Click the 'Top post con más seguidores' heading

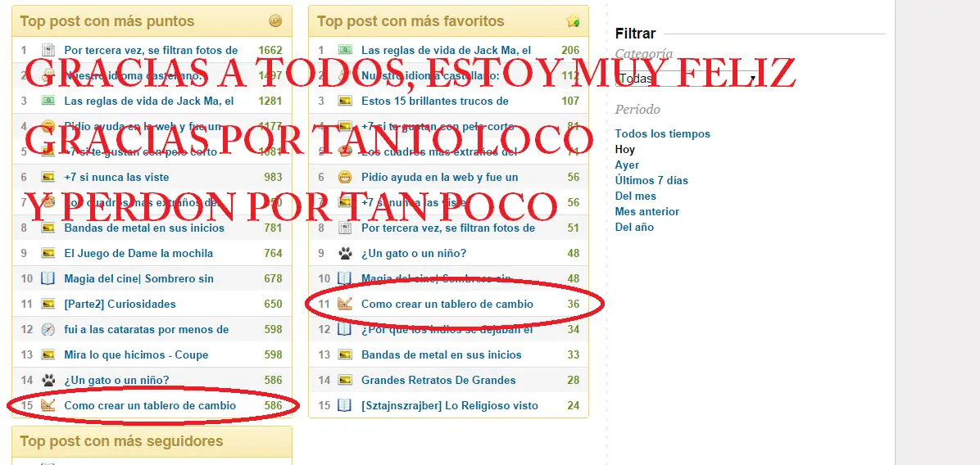(x=121, y=441)
